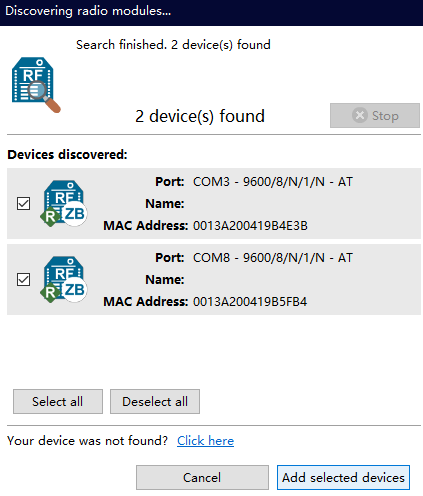Uncheck the COM3 device checkbox
The width and height of the screenshot is (423, 496).
tap(23, 203)
